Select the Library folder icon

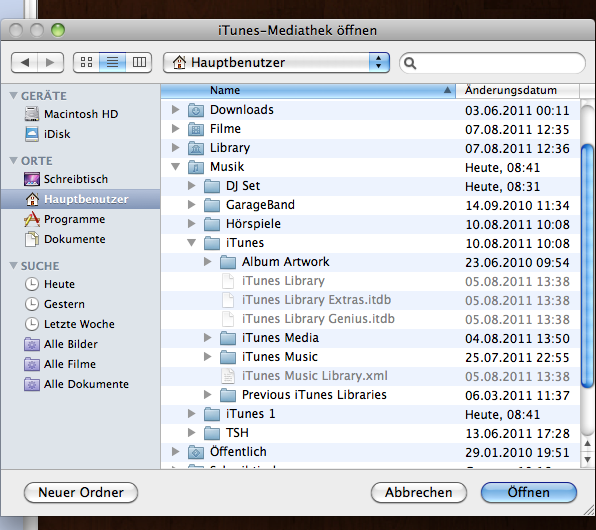(x=196, y=148)
